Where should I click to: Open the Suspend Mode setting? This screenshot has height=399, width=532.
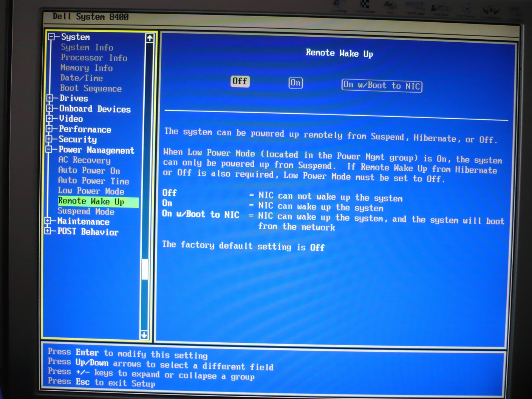[86, 212]
